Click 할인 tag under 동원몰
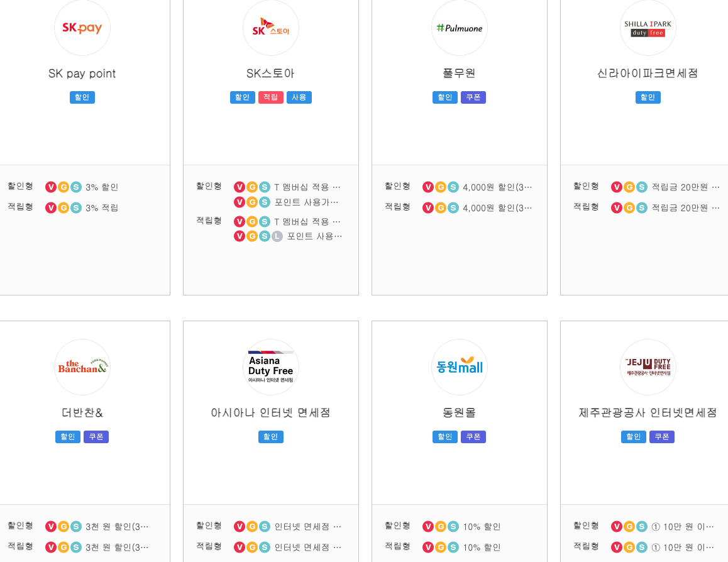 pyautogui.click(x=445, y=437)
